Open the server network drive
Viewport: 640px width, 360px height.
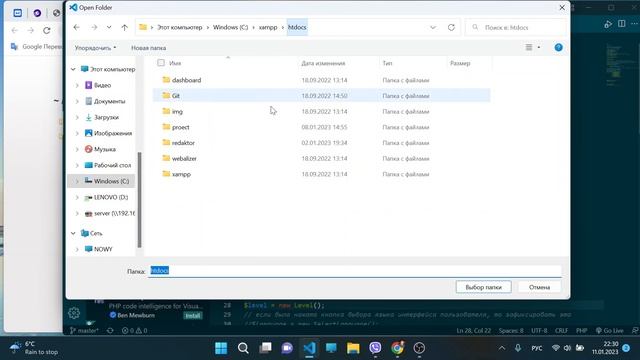click(109, 213)
